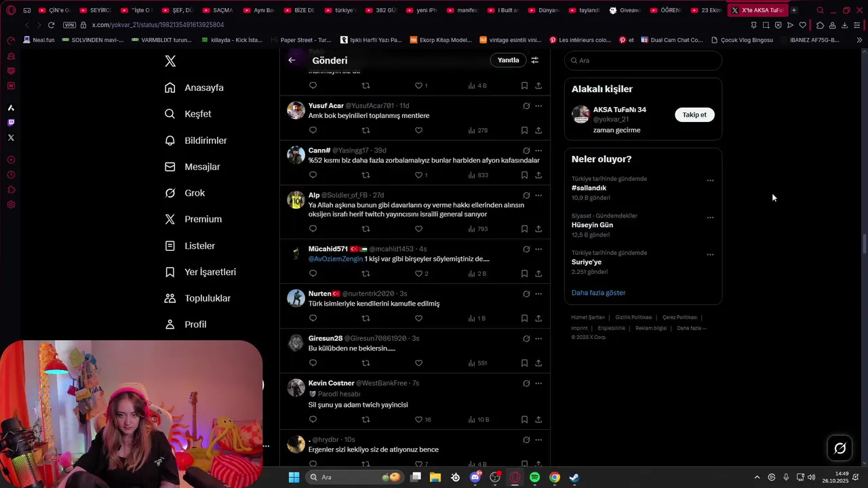Open the Grok floating button
The width and height of the screenshot is (868, 488).
pos(840,448)
